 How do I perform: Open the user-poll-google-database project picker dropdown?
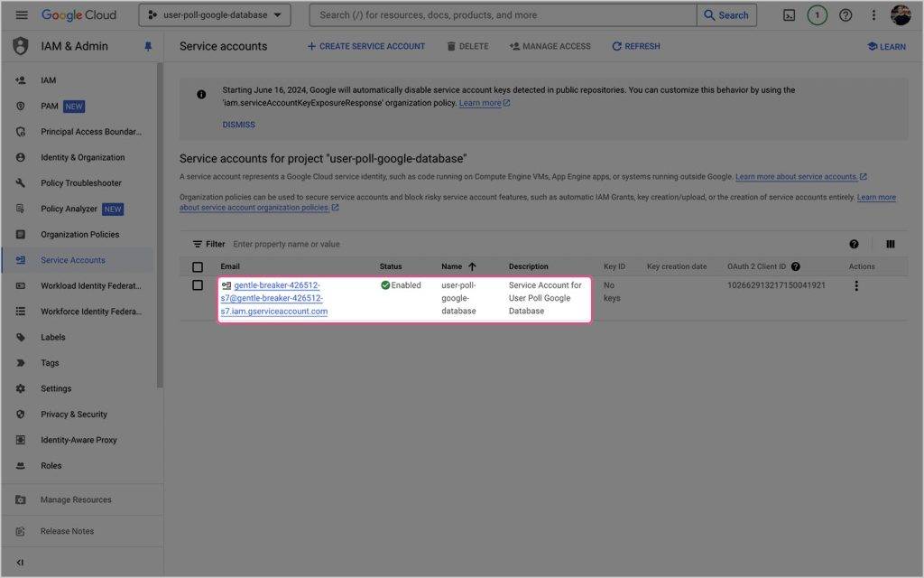[x=215, y=15]
